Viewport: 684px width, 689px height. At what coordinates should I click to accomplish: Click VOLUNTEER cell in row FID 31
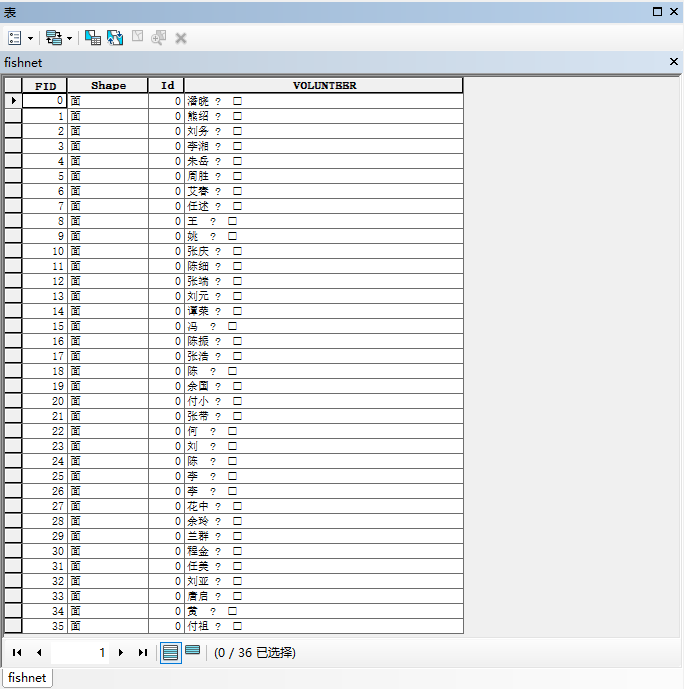coord(324,566)
